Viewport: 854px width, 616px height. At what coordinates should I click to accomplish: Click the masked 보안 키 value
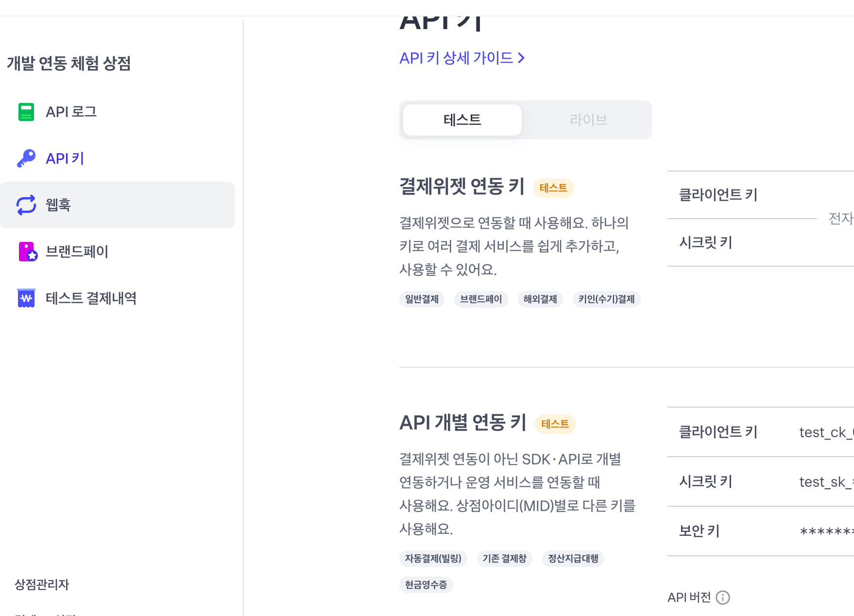[826, 531]
